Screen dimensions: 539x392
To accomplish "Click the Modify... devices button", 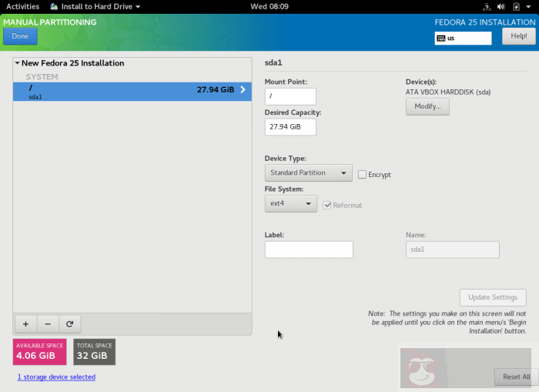I will click(427, 106).
